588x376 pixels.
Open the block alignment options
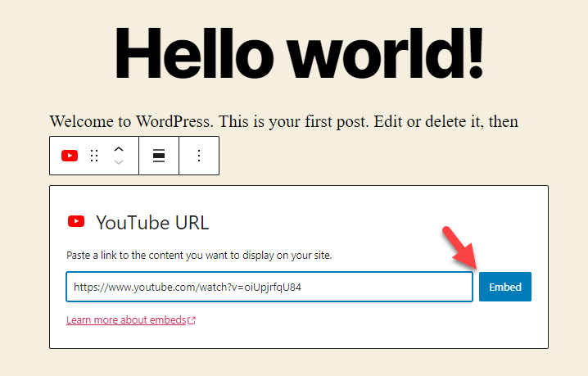[159, 156]
